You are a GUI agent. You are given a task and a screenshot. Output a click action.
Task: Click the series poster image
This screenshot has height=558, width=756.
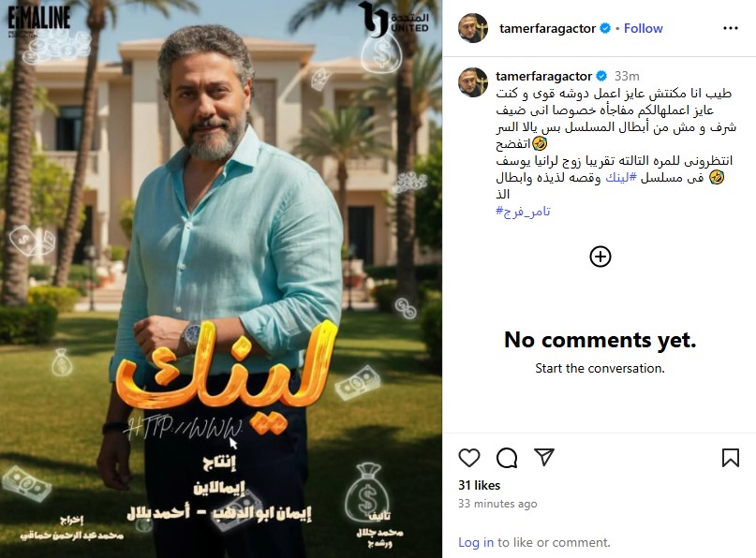(x=221, y=279)
